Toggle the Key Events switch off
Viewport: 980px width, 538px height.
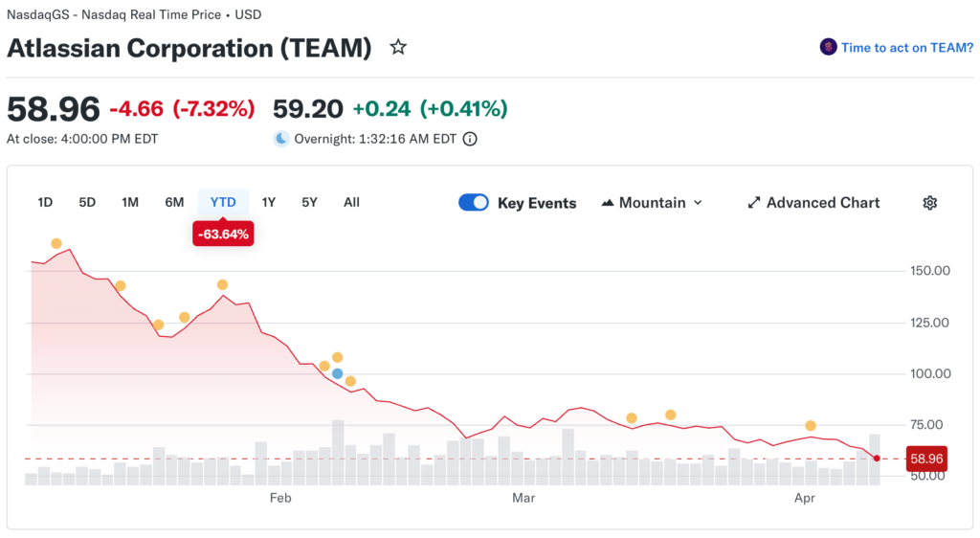(x=474, y=203)
